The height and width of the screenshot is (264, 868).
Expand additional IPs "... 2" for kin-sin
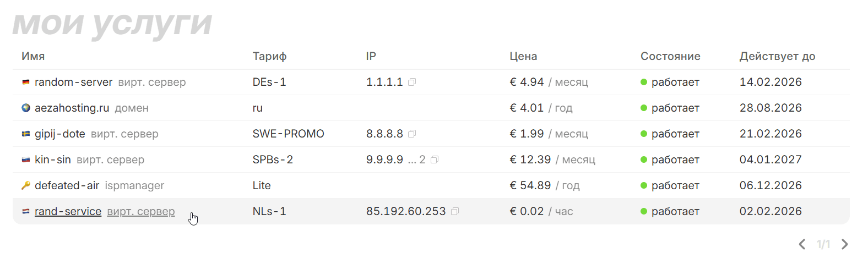pos(416,159)
